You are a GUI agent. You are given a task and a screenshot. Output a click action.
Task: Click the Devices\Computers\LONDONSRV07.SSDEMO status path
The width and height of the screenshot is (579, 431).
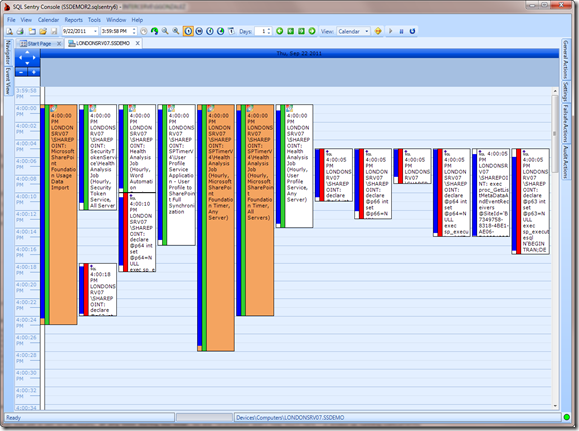290,417
